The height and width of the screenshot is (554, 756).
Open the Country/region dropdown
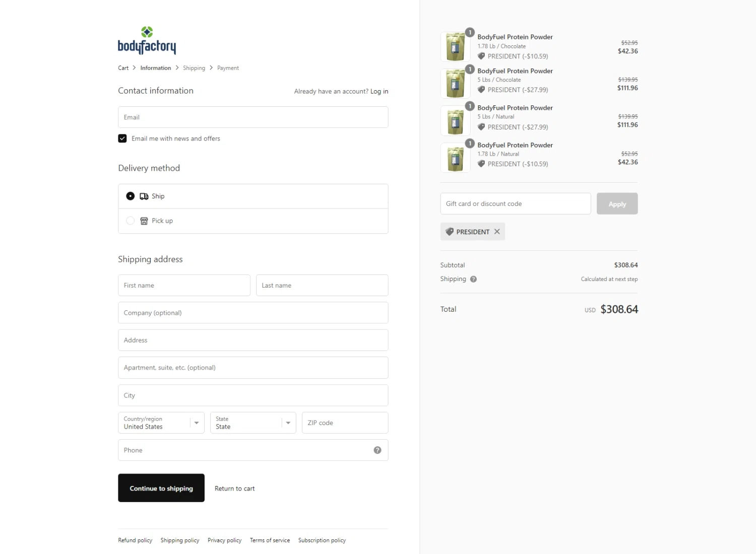[161, 423]
